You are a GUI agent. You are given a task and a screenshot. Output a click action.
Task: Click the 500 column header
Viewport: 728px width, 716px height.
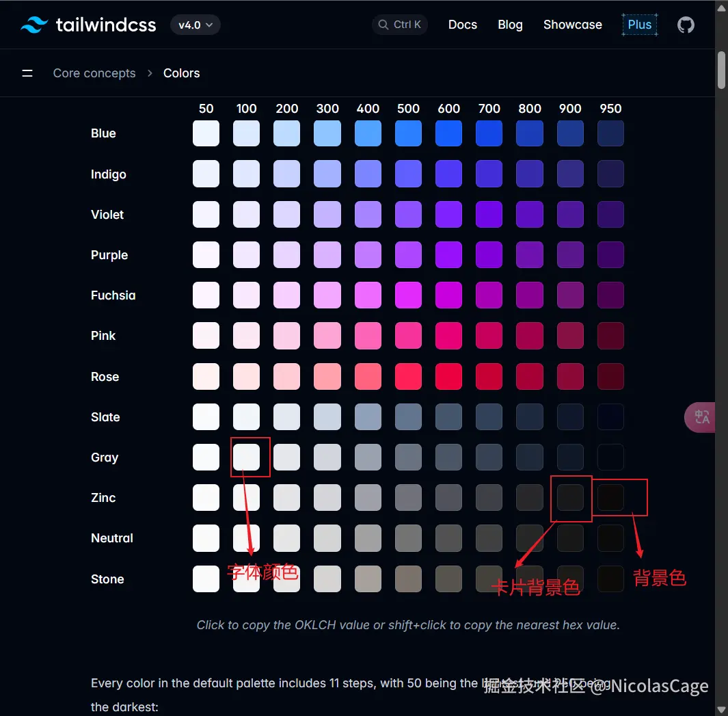(x=408, y=109)
